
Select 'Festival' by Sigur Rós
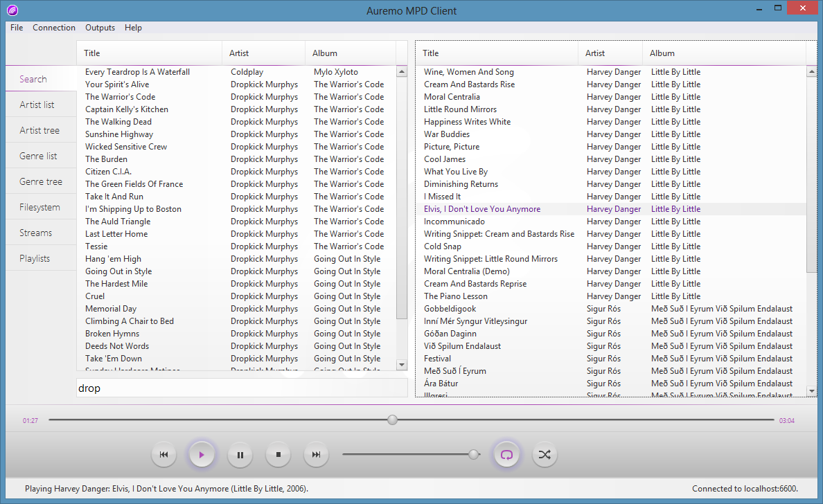[x=612, y=359]
